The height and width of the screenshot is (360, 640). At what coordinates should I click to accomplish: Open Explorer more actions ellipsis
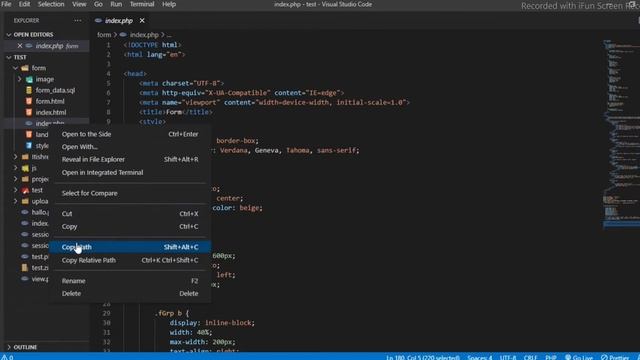pyautogui.click(x=78, y=20)
